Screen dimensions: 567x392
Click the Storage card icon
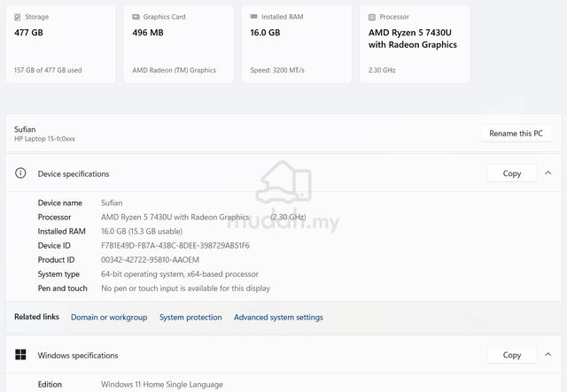point(18,17)
